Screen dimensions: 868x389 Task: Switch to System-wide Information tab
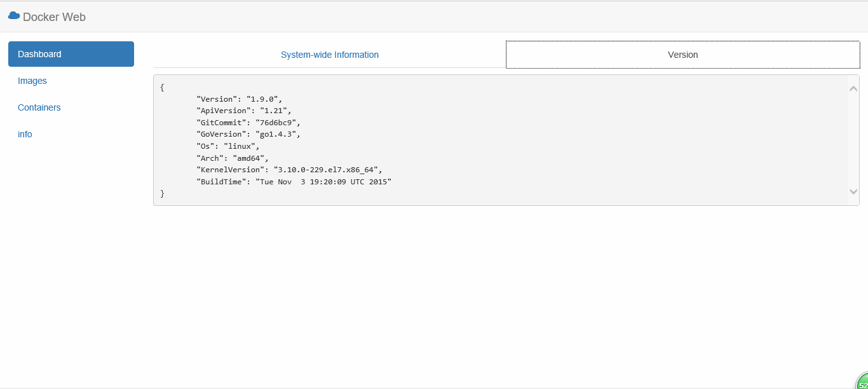(x=330, y=55)
